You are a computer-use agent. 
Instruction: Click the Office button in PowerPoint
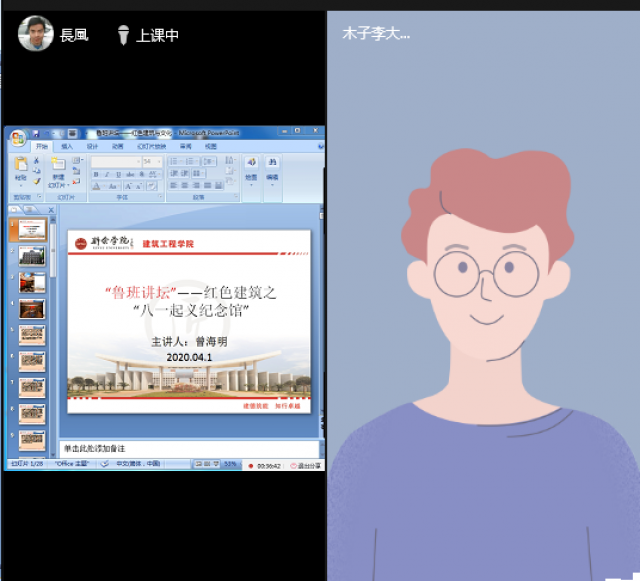pos(17,138)
